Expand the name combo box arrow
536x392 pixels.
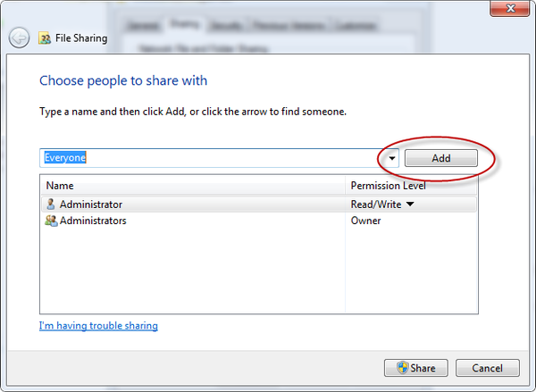point(392,158)
